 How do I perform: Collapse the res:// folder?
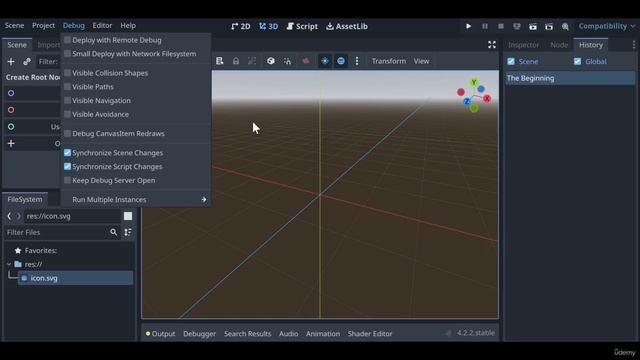click(9, 264)
